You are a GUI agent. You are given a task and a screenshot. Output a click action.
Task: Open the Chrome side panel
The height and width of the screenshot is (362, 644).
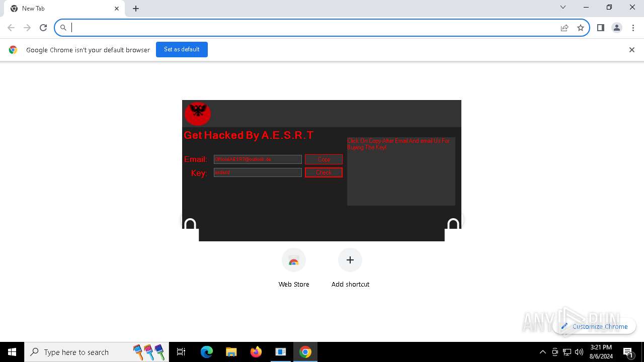[600, 28]
